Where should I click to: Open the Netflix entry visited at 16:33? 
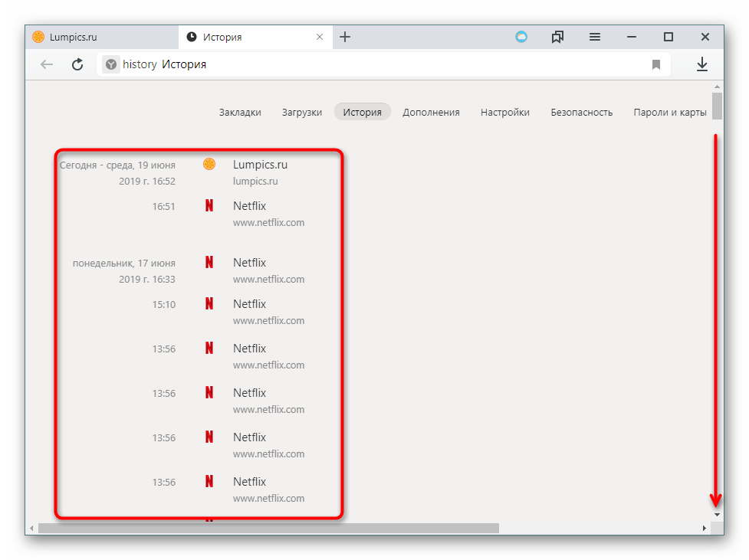(x=249, y=263)
